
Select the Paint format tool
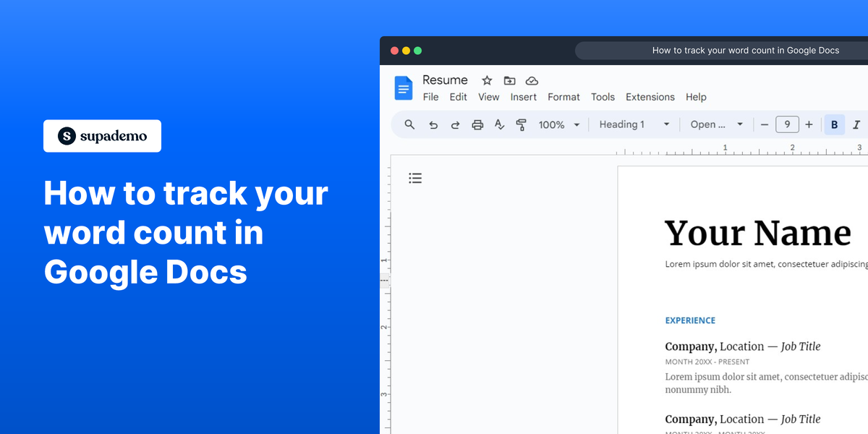tap(521, 124)
